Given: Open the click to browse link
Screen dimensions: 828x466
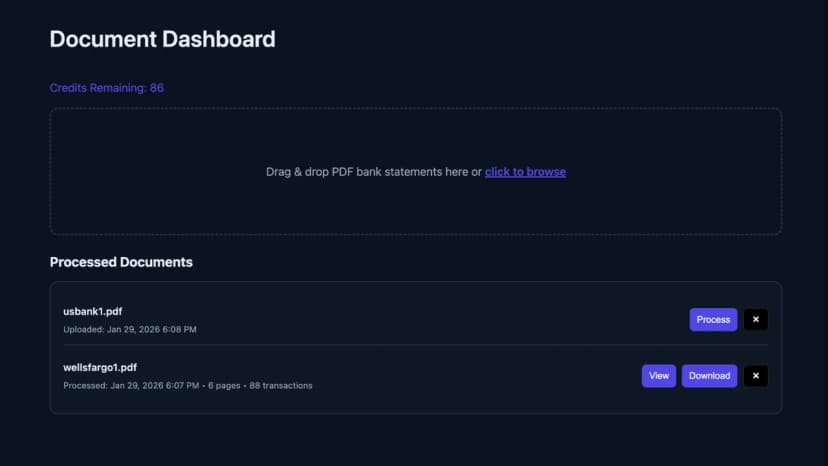Looking at the screenshot, I should click(x=525, y=172).
